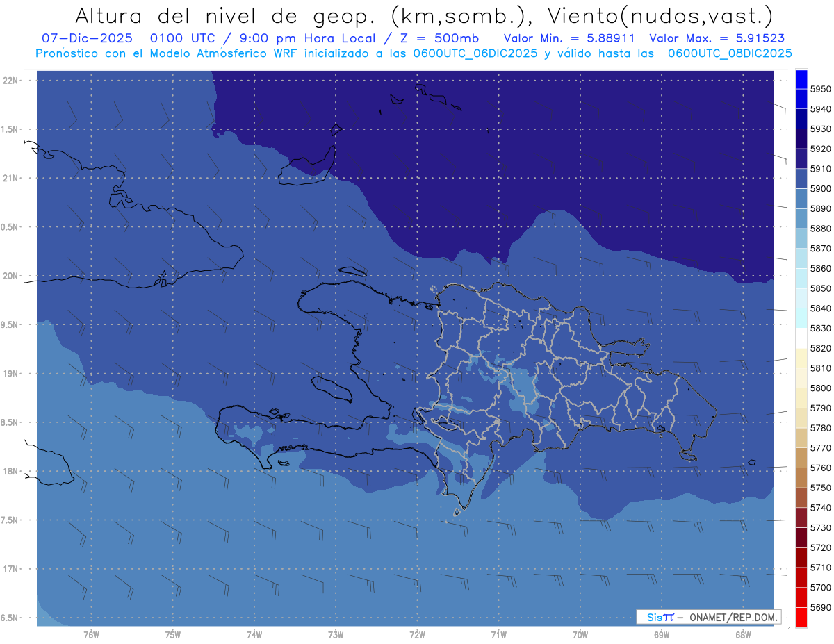Click the '76W' longitude axis label
This screenshot has height=644, width=834.
pos(91,634)
